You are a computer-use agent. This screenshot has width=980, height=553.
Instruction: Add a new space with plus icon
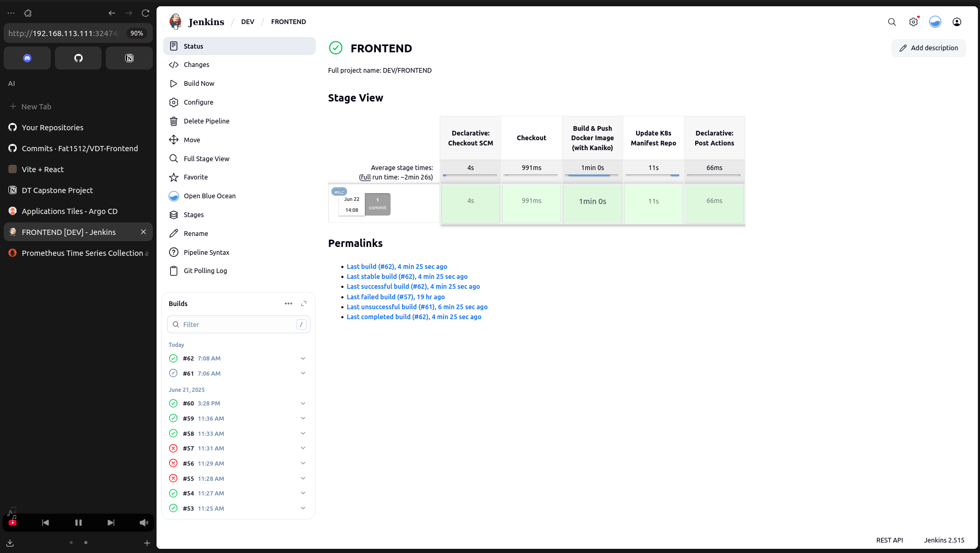click(147, 543)
